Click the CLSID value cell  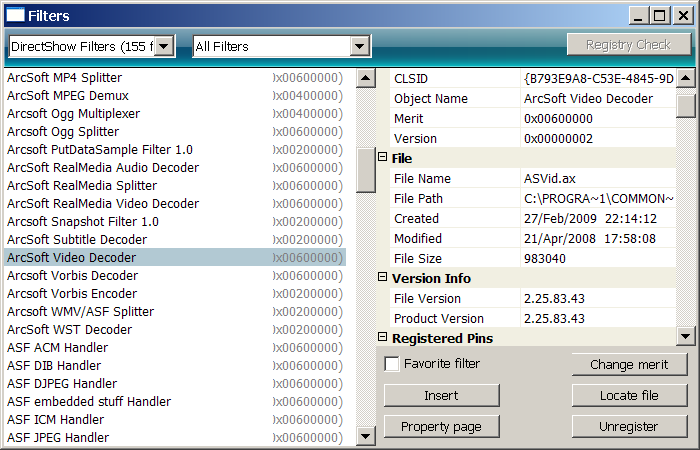click(x=598, y=79)
